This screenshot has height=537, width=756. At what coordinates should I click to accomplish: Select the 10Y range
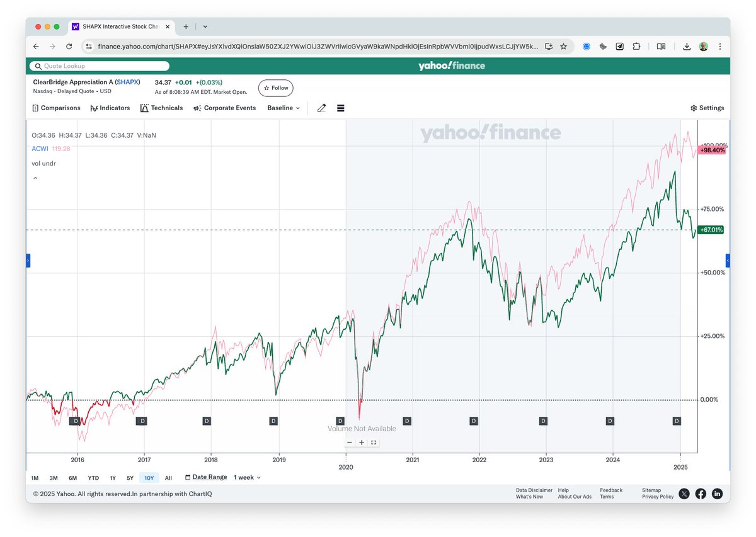click(x=149, y=478)
